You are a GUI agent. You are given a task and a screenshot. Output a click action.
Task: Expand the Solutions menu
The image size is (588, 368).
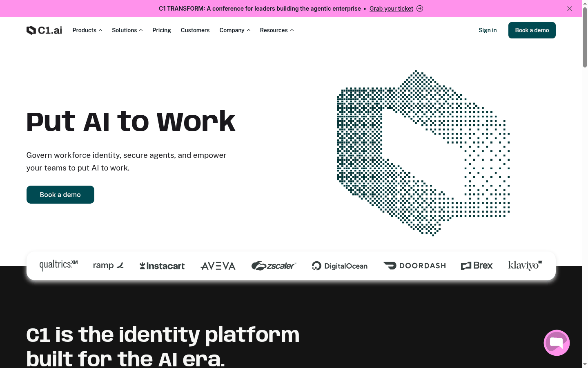[x=127, y=30]
